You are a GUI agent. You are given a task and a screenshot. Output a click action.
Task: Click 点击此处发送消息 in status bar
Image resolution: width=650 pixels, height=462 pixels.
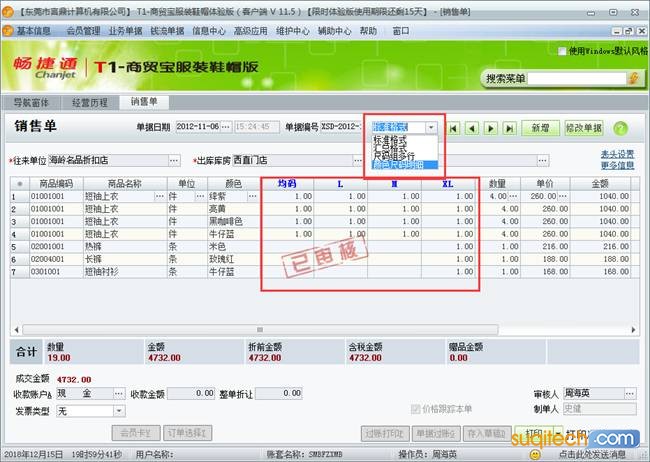(x=592, y=455)
